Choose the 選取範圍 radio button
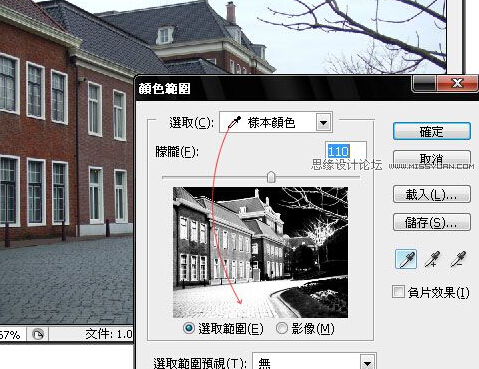 (x=189, y=328)
